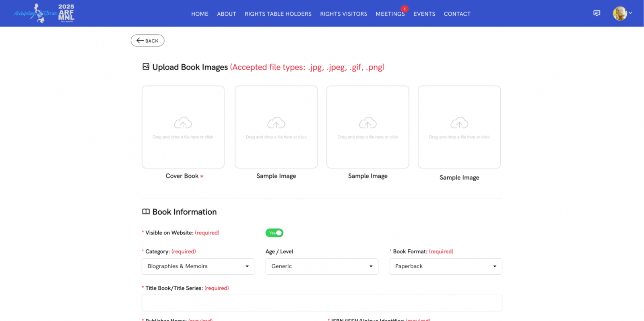Viewport: 644px width, 321px height.
Task: Open the messages chat icon in header
Action: 597,13
